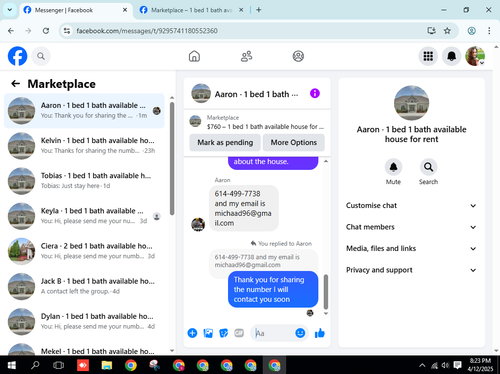Open the Notifications bell in header

451,56
